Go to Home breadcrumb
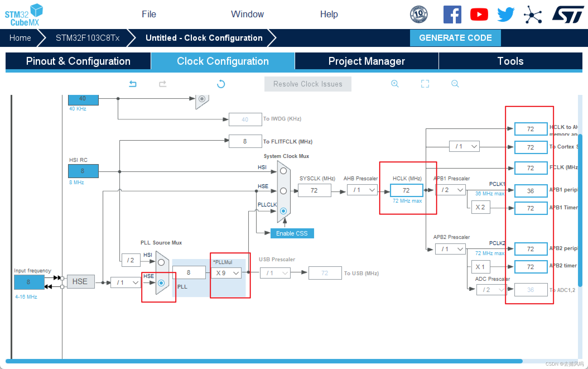This screenshot has height=369, width=588. (x=20, y=38)
